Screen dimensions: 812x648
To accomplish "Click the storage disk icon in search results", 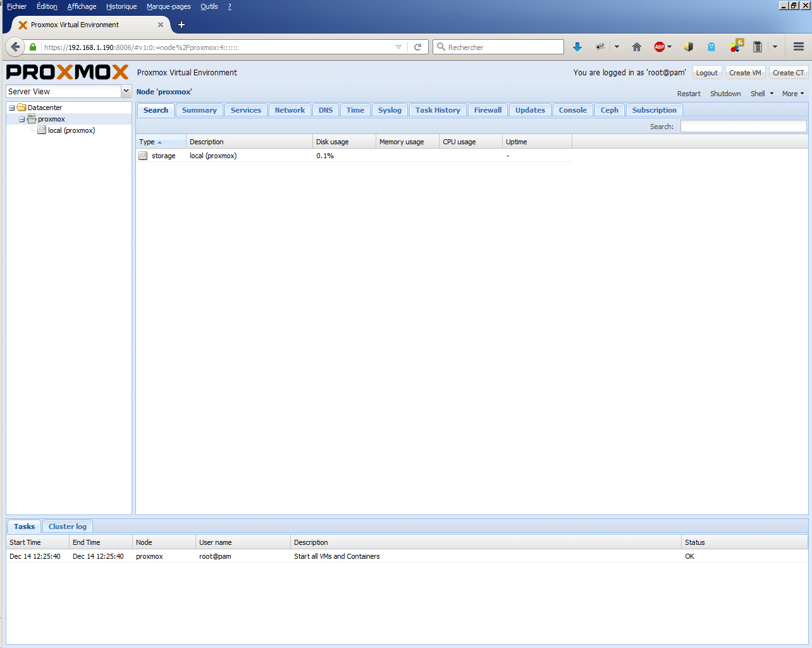I will 143,156.
